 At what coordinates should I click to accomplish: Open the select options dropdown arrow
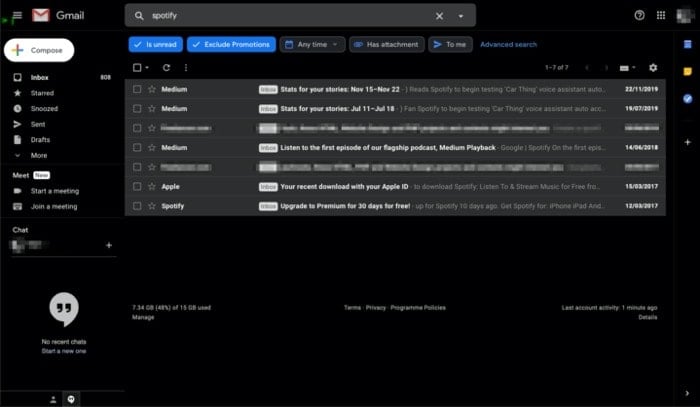[147, 68]
